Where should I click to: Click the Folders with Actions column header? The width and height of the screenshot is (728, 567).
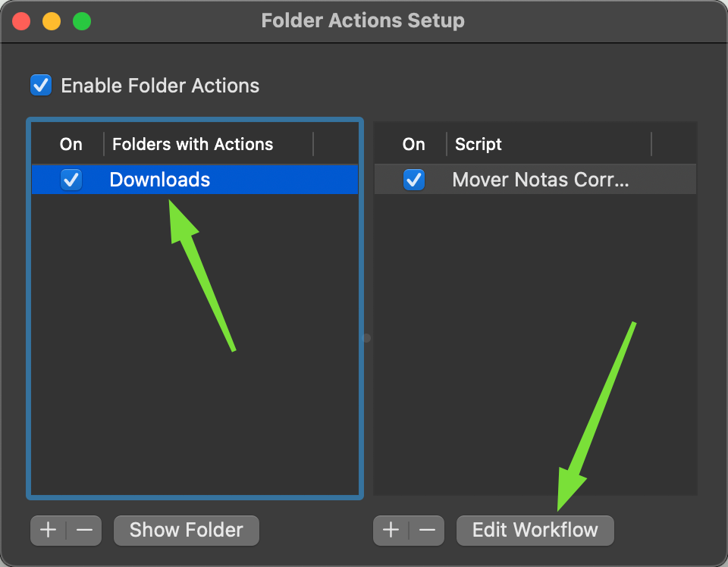[x=193, y=144]
